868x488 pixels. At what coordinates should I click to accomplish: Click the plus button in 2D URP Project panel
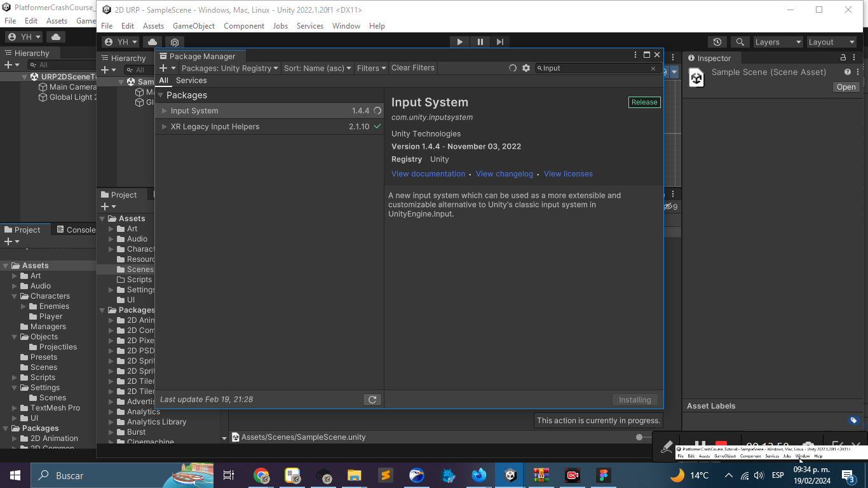pyautogui.click(x=109, y=207)
